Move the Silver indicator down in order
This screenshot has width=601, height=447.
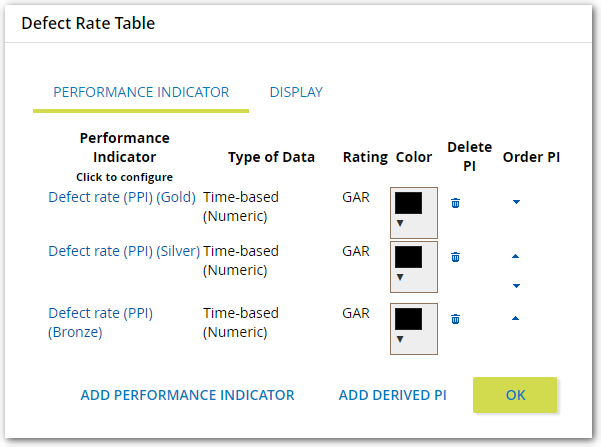(x=516, y=286)
